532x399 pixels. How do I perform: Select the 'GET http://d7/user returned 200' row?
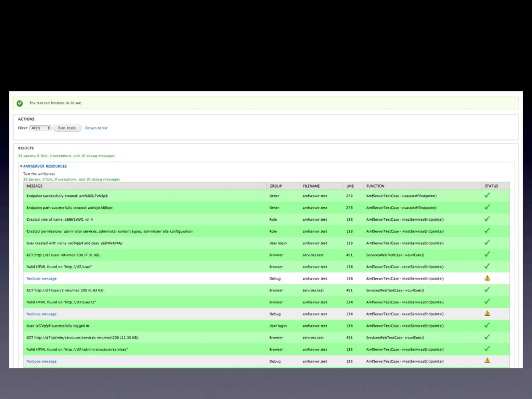click(63, 255)
